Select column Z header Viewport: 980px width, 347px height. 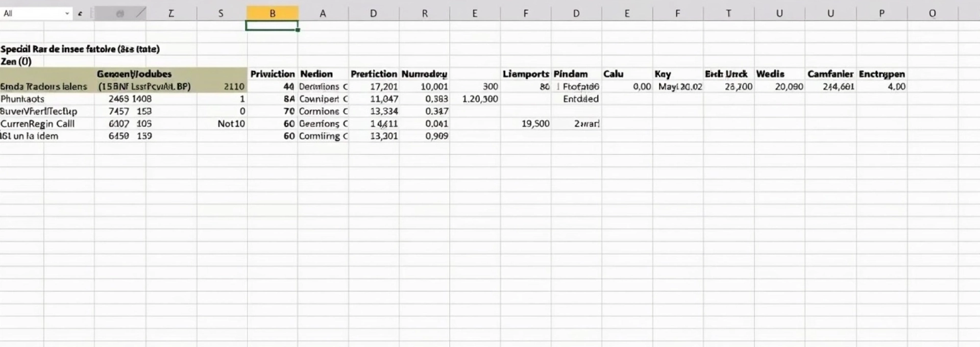171,14
